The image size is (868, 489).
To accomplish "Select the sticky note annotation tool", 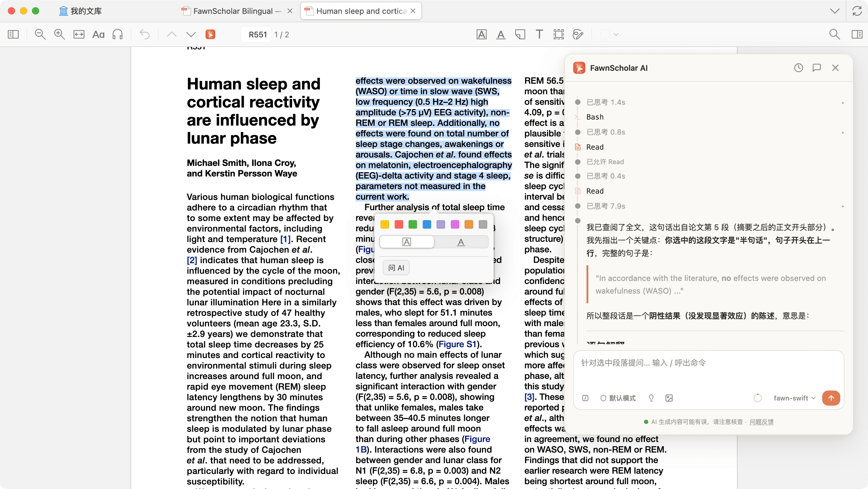I will coord(520,34).
